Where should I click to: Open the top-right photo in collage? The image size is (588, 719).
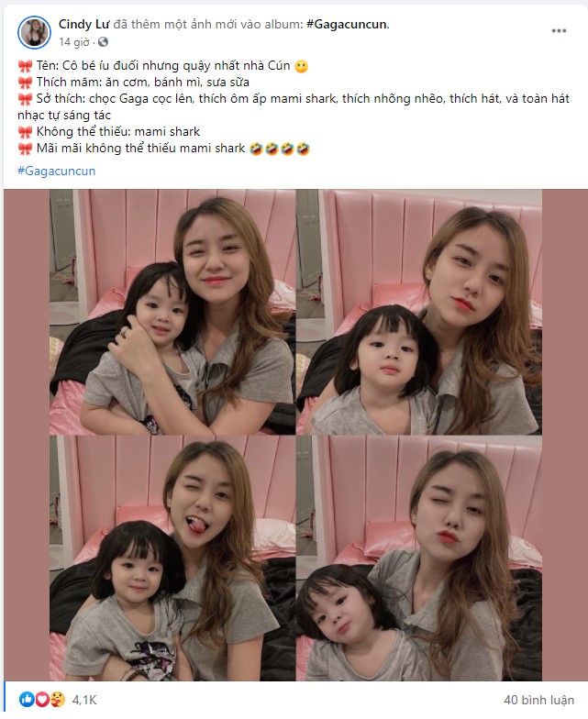coord(419,312)
